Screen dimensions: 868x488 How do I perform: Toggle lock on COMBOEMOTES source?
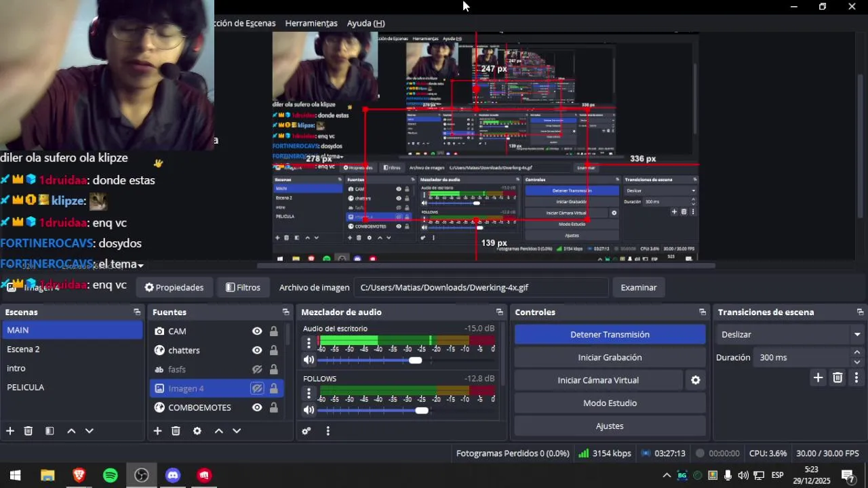pyautogui.click(x=273, y=407)
